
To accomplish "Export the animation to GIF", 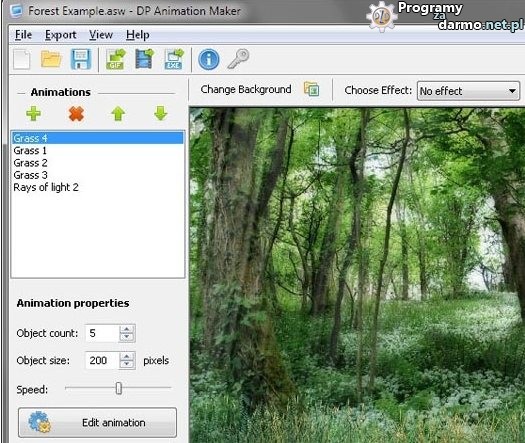I will click(116, 59).
